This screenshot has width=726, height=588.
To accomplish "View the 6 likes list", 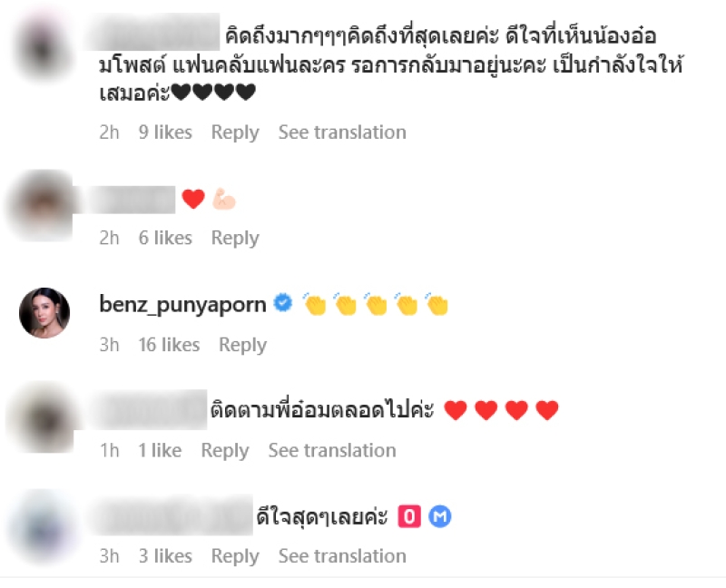I will (165, 238).
